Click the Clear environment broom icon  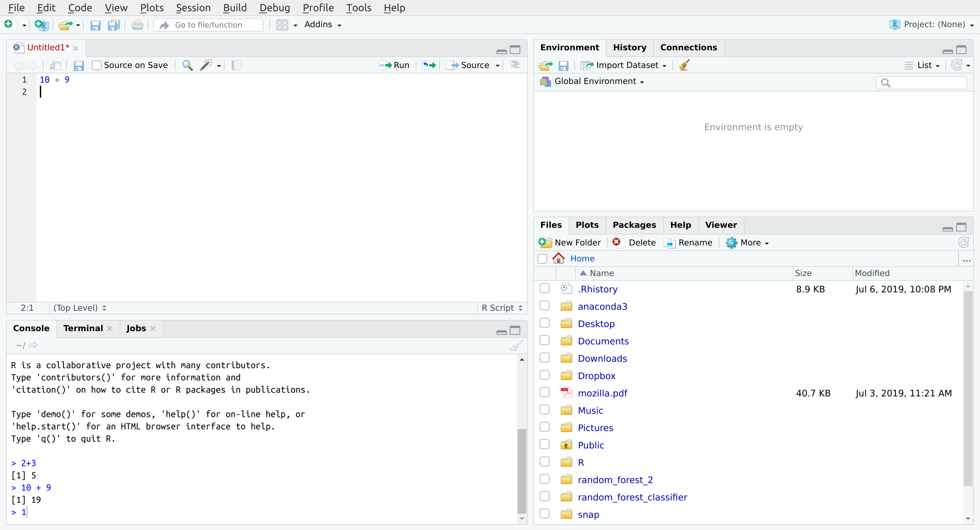point(684,65)
